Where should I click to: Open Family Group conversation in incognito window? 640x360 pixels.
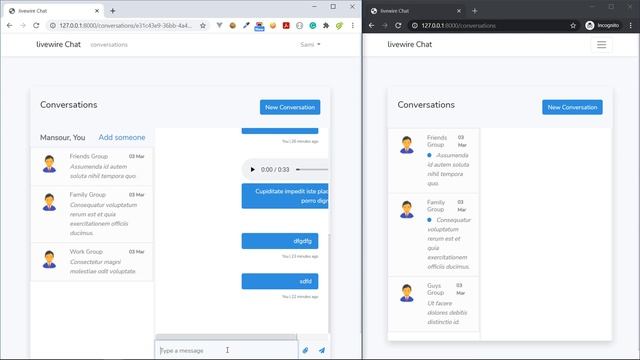click(433, 235)
